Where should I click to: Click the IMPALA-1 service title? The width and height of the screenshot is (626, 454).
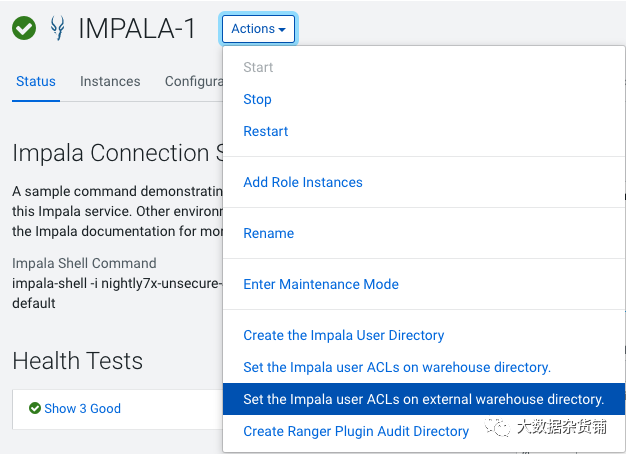pyautogui.click(x=137, y=29)
